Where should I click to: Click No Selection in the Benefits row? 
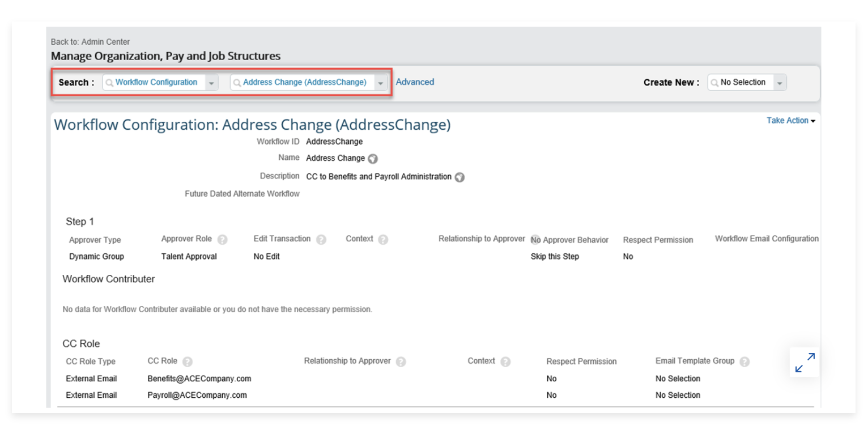click(678, 379)
